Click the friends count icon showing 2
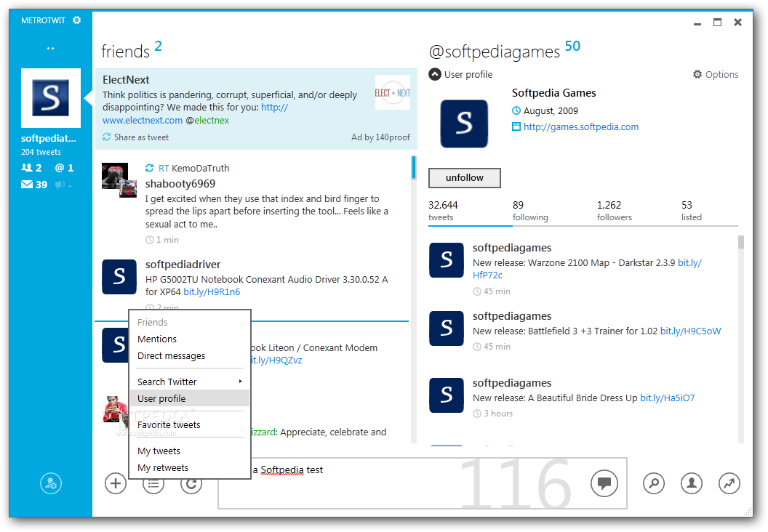The height and width of the screenshot is (532, 768). pyautogui.click(x=31, y=168)
